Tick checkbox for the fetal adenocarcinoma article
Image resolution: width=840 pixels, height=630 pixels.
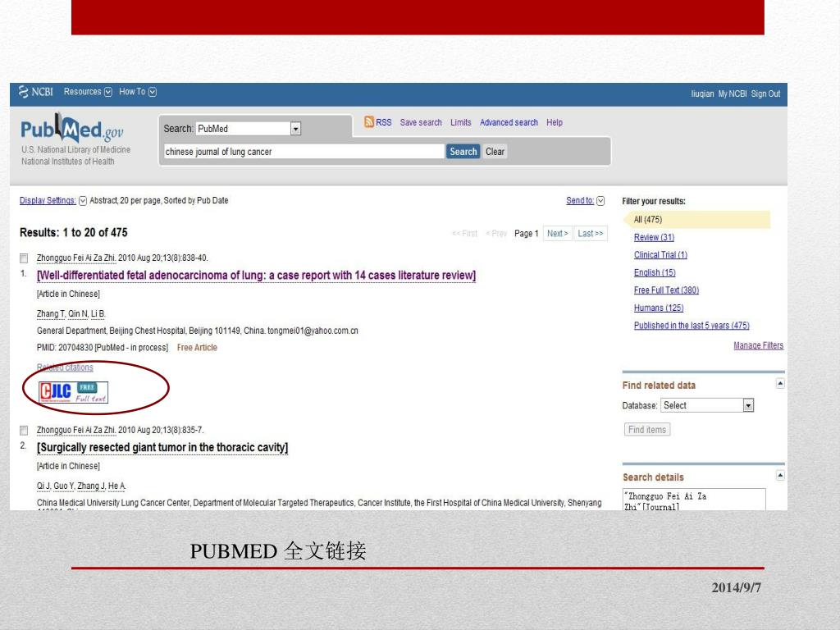[x=24, y=258]
